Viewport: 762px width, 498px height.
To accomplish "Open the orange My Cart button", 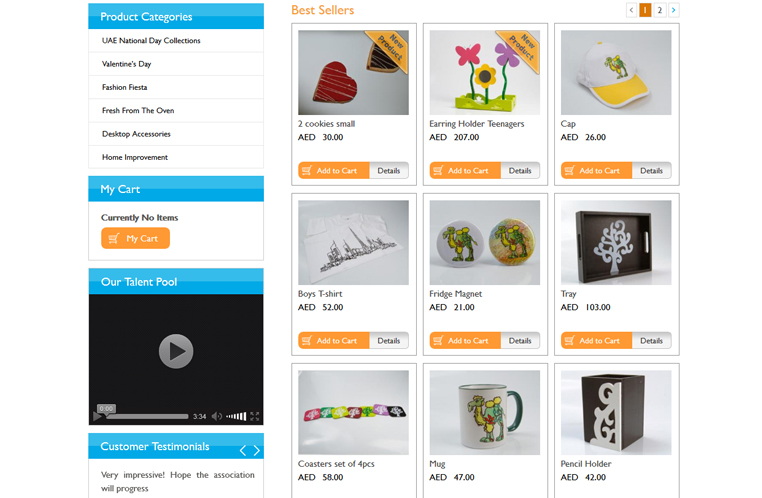I will [x=136, y=238].
